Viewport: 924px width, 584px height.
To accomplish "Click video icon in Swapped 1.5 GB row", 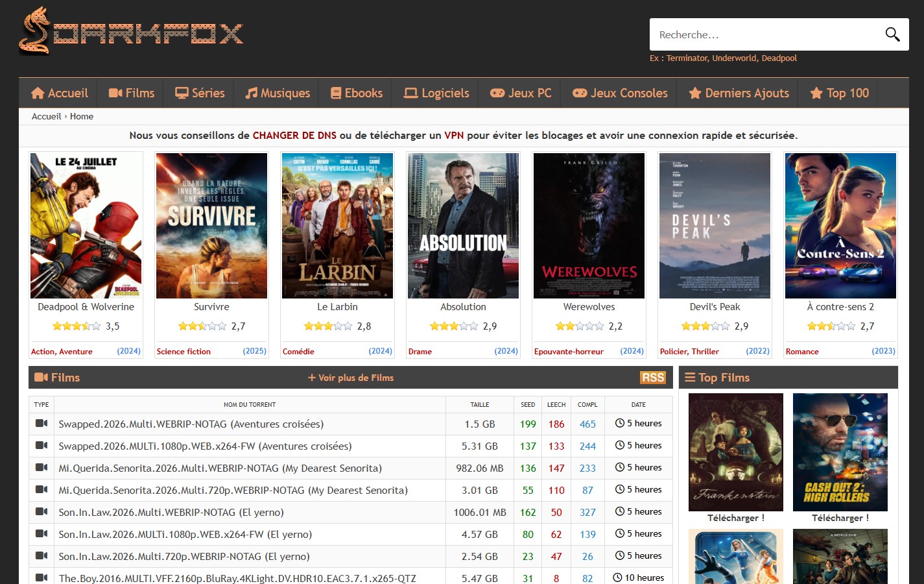I will pos(41,423).
